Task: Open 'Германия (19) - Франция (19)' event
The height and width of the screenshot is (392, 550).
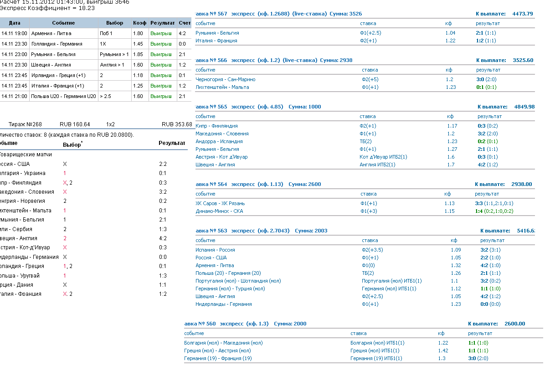Action: 218,358
